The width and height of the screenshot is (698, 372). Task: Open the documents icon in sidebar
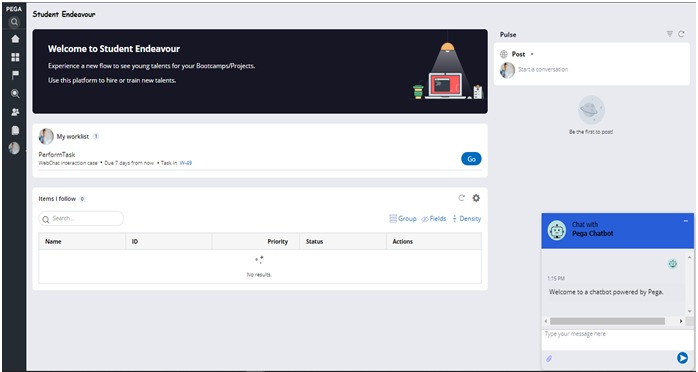click(15, 130)
